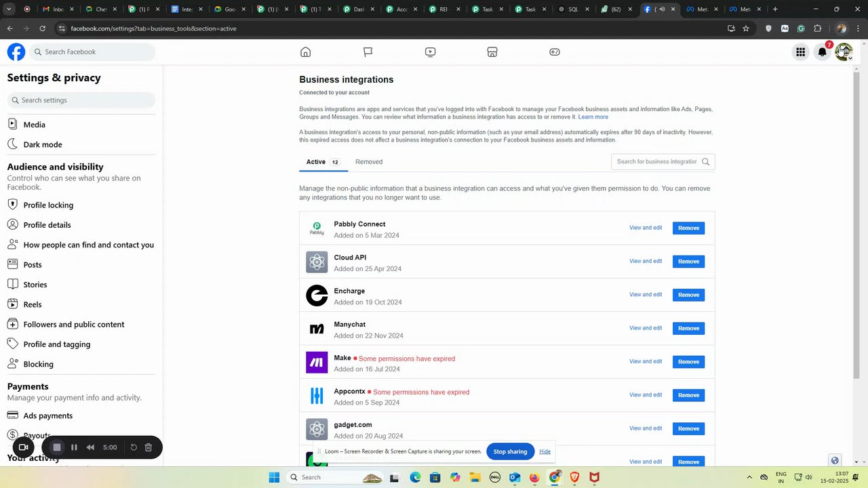View and edit Encharge
Viewport: 868px width, 488px height.
(x=646, y=295)
